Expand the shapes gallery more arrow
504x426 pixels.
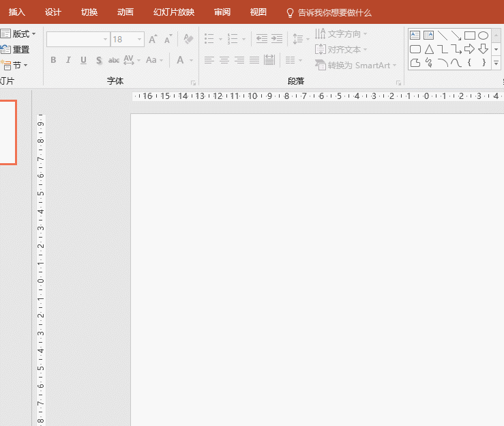(496, 63)
